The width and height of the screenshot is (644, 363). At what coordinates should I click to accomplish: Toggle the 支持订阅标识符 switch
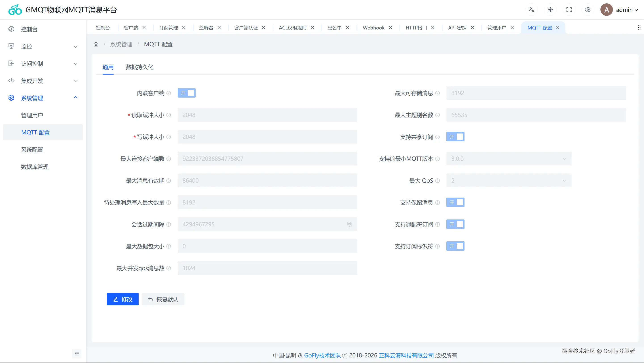pos(455,246)
